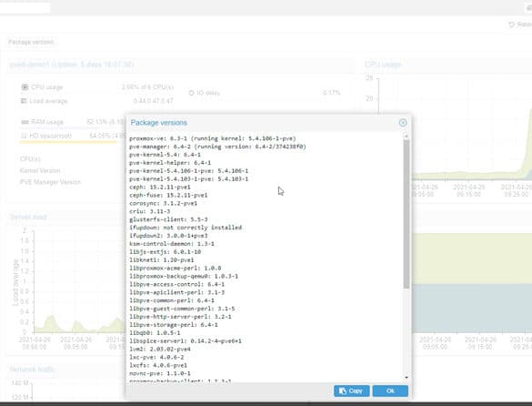Click the scrollbar thumb in package list
This screenshot has width=532, height=406.
(x=407, y=214)
